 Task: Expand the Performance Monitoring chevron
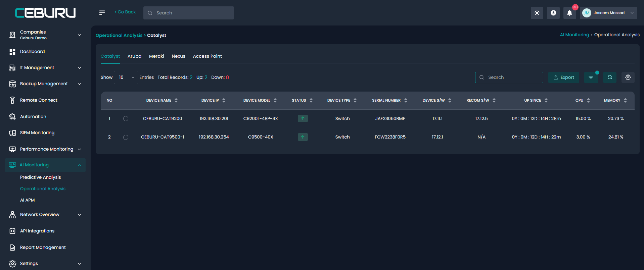(80, 149)
